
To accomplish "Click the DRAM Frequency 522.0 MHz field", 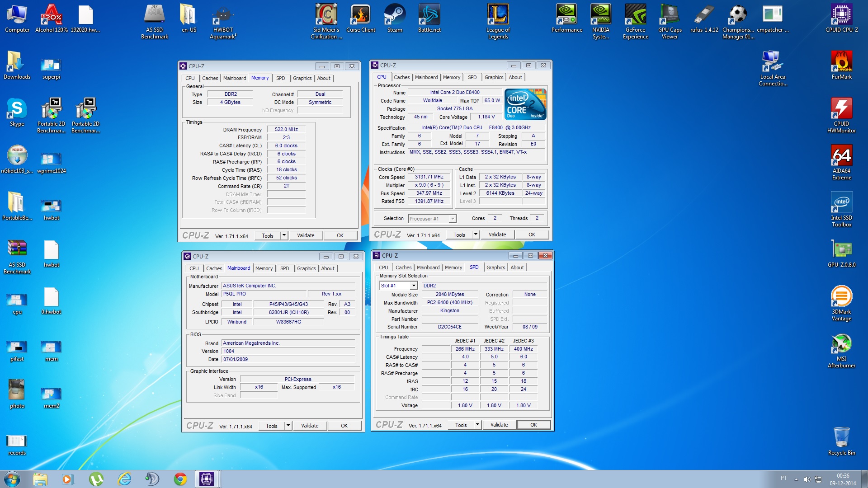I will coord(286,129).
